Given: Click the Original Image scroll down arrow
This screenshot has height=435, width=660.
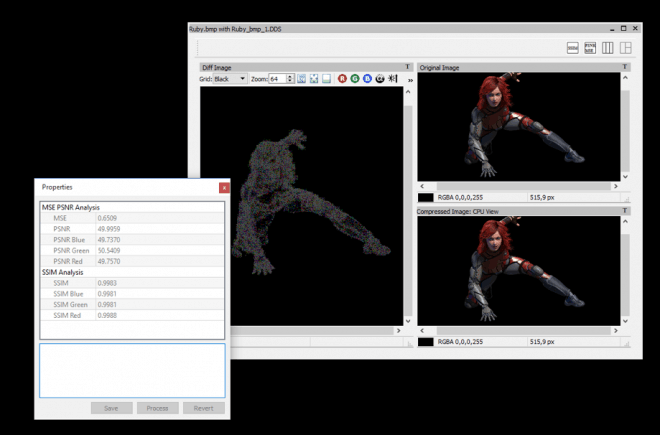Looking at the screenshot, I should point(625,177).
